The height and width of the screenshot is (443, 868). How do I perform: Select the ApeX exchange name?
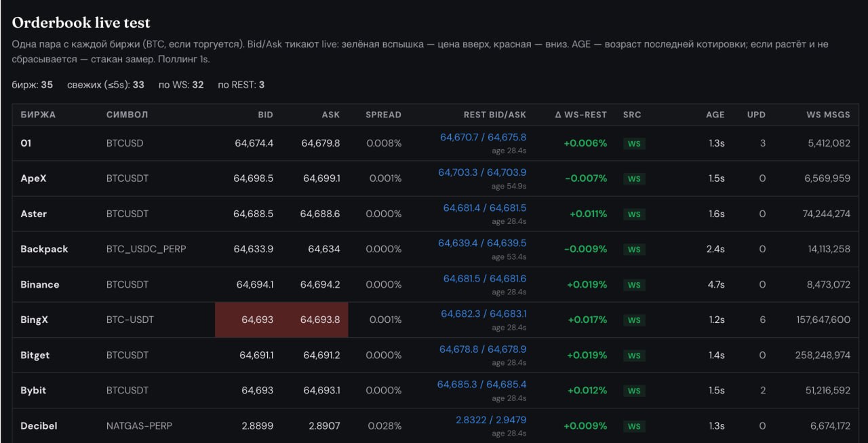point(33,178)
